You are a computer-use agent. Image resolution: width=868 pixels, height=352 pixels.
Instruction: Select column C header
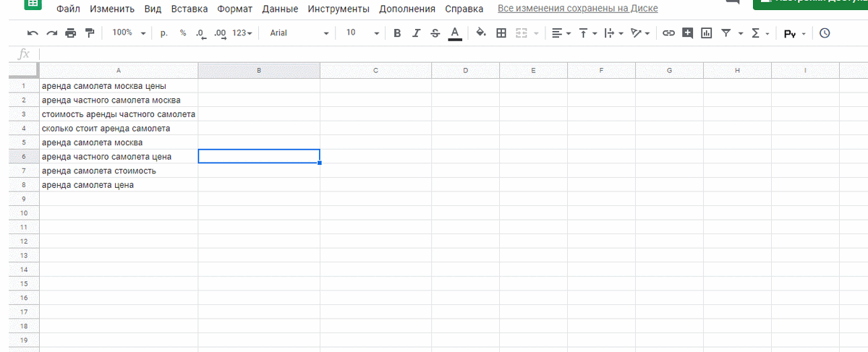coord(375,70)
